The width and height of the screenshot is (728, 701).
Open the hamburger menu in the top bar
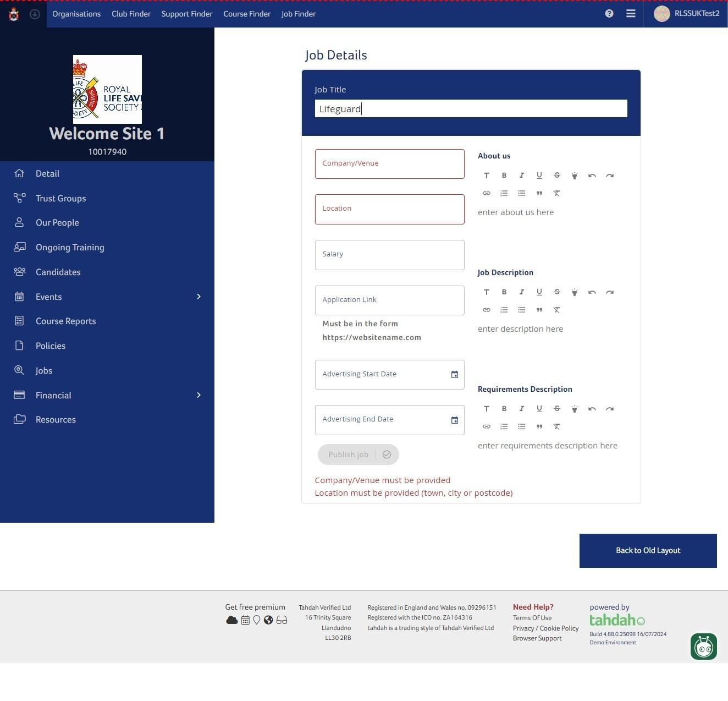point(630,13)
